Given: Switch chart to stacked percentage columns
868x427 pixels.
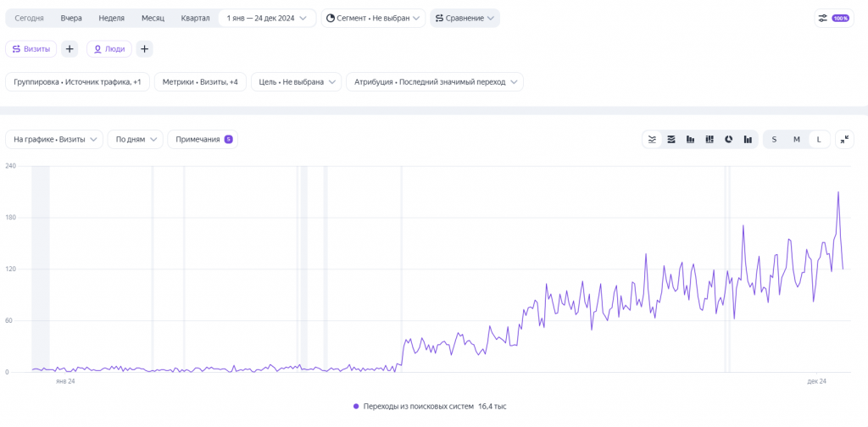Looking at the screenshot, I should tap(709, 140).
